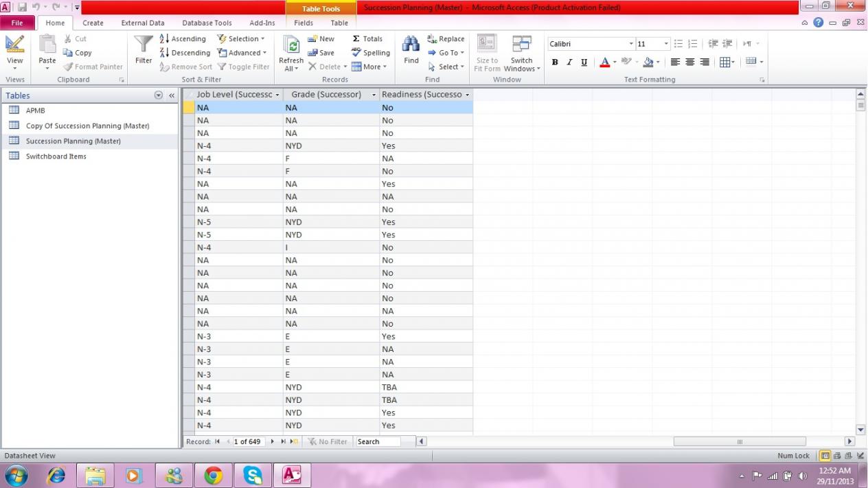Sort records Descending
The image size is (868, 488).
185,53
